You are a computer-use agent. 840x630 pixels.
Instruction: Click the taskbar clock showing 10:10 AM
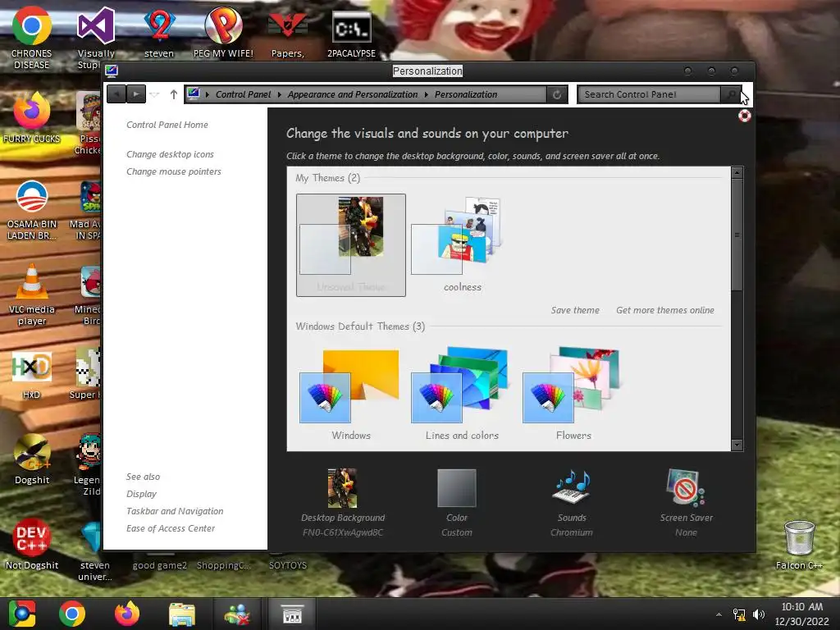pos(802,614)
